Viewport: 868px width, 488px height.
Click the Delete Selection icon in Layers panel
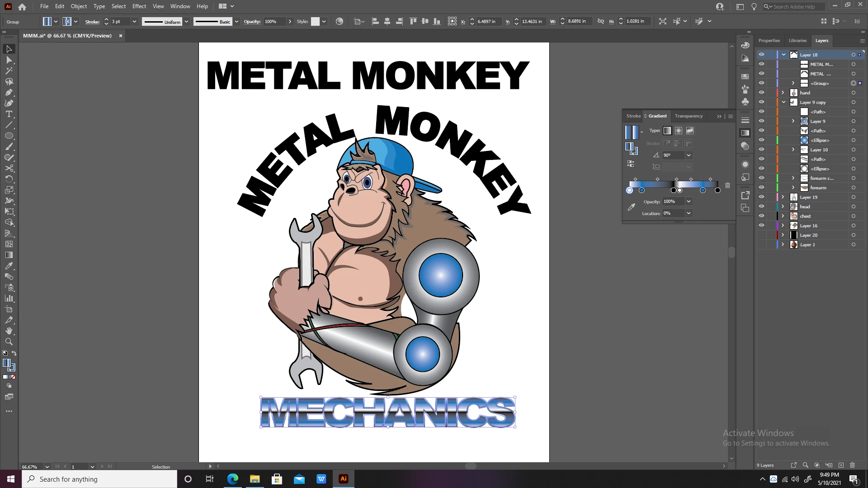pos(852,465)
